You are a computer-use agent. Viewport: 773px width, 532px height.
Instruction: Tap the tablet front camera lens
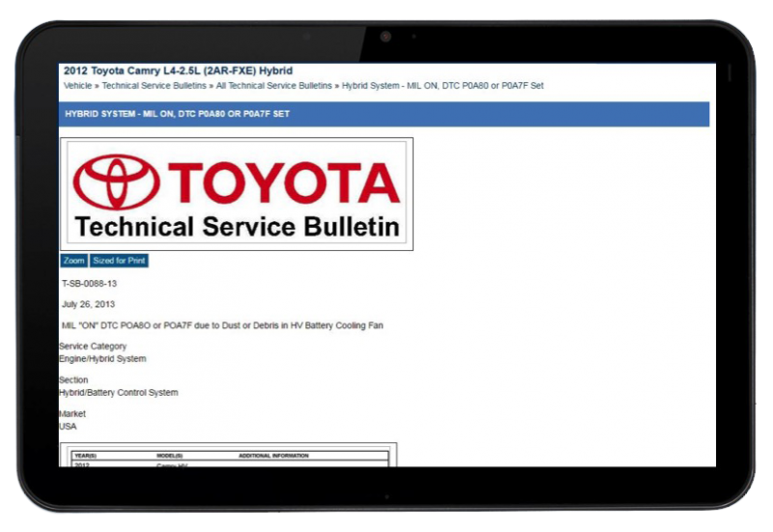pyautogui.click(x=386, y=37)
